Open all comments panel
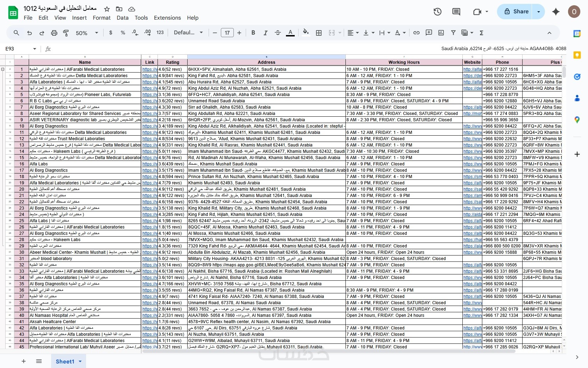 coord(456,12)
